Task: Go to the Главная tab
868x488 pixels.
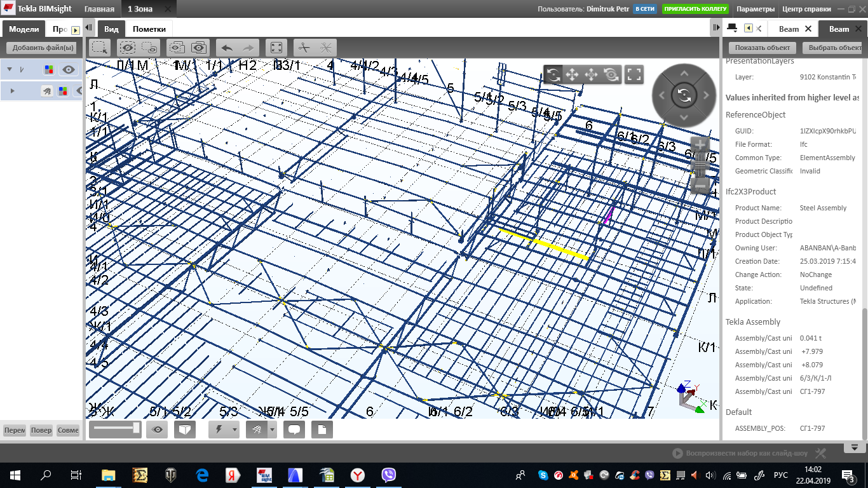Action: 100,10
